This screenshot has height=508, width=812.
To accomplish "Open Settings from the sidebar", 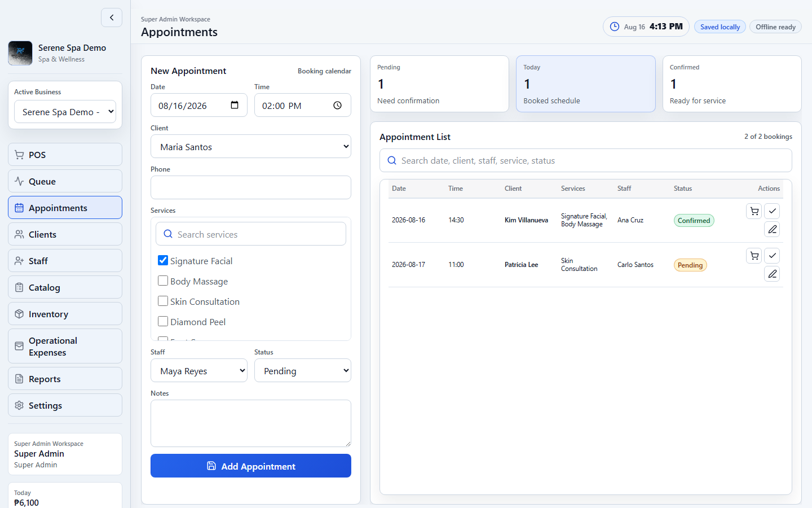I will click(x=65, y=405).
